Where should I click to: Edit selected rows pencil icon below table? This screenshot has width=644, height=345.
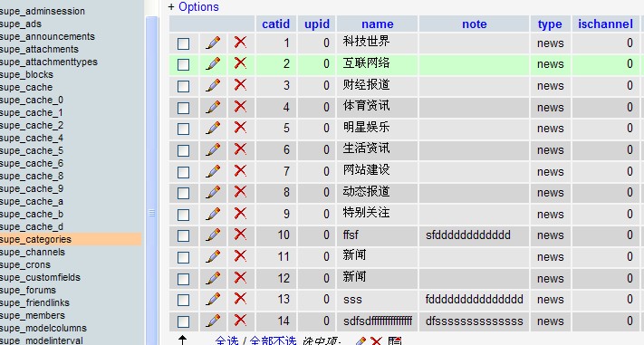pyautogui.click(x=361, y=340)
